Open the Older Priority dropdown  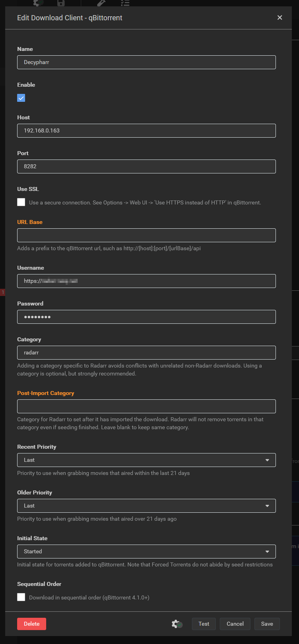pos(147,506)
